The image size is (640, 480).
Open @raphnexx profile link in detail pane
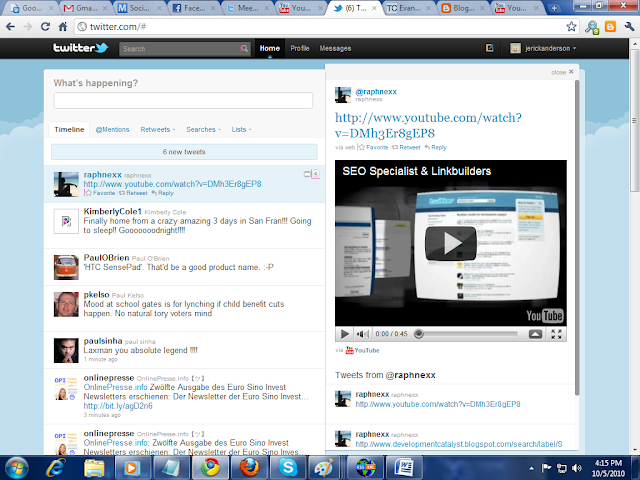click(x=376, y=91)
